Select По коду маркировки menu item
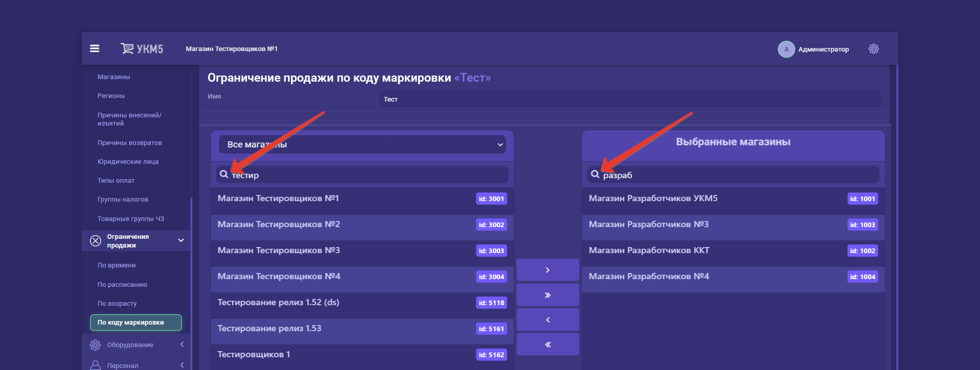Viewport: 980px width, 370px height. (136, 323)
